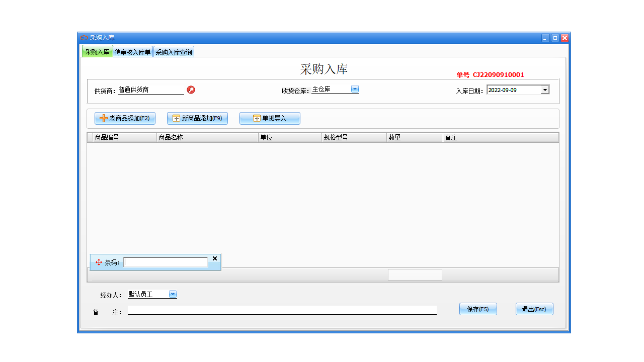
Task: Open the 经办人 handler dropdown
Action: [x=173, y=294]
